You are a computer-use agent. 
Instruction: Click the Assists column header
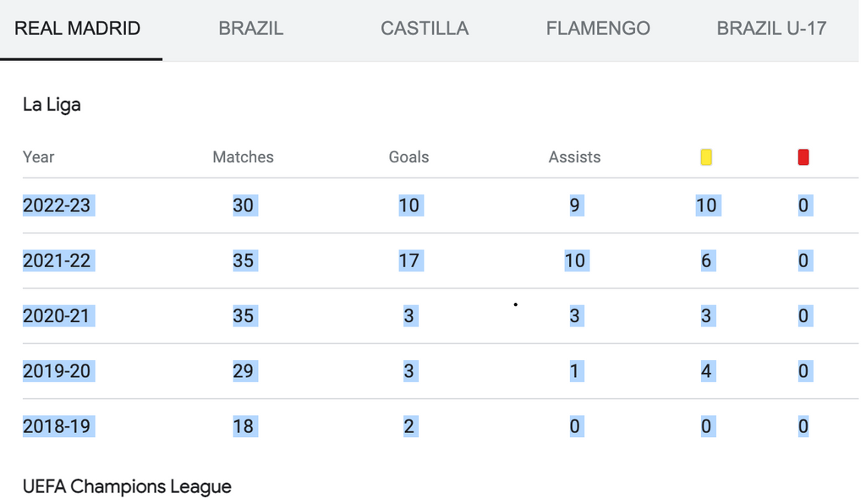(x=575, y=157)
